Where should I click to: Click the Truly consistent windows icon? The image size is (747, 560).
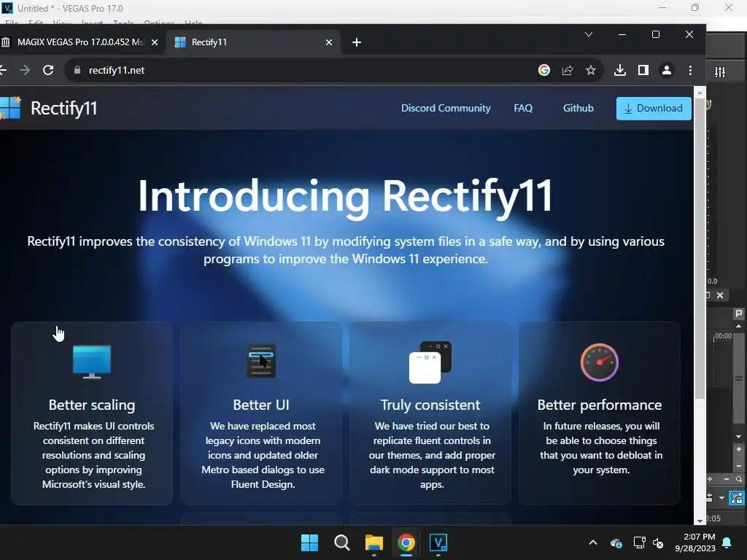pyautogui.click(x=430, y=362)
